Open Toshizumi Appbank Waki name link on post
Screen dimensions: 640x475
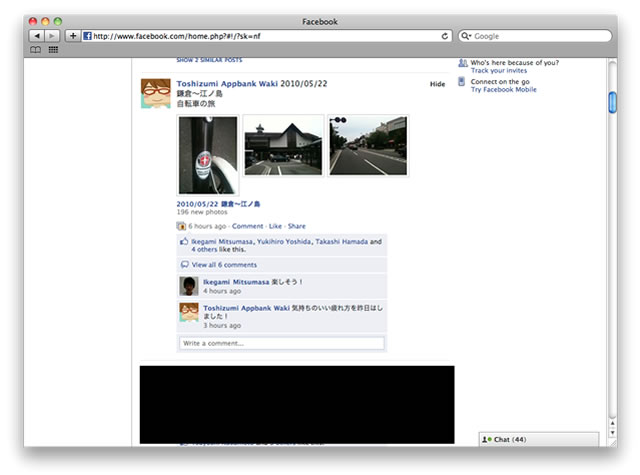[x=227, y=84]
